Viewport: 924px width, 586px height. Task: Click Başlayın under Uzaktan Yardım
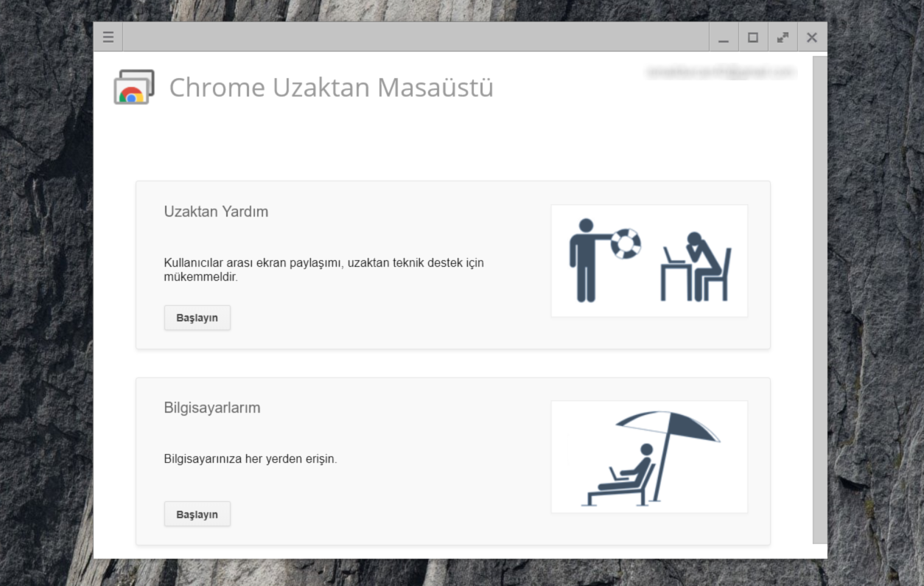[197, 318]
